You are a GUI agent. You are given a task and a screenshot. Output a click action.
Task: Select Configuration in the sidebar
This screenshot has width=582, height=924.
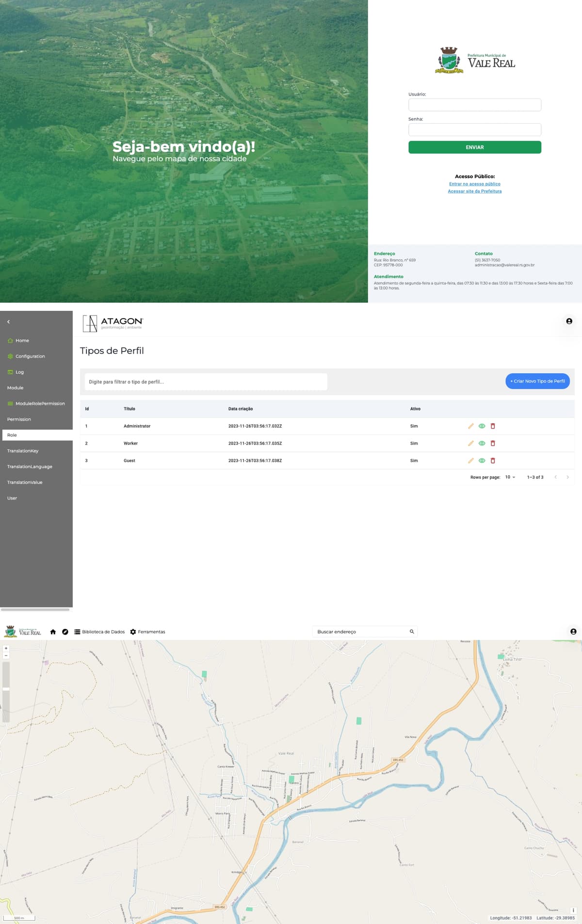pyautogui.click(x=30, y=356)
